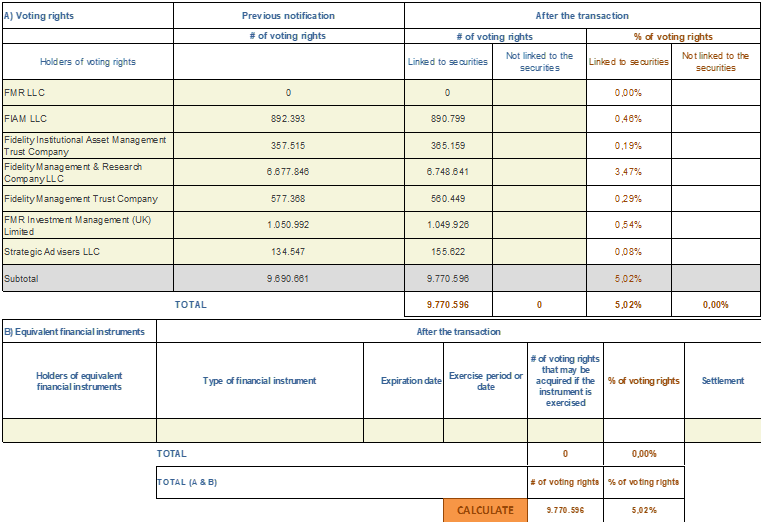Click the 0,08% voting rights cell
The image size is (763, 531).
click(x=628, y=252)
